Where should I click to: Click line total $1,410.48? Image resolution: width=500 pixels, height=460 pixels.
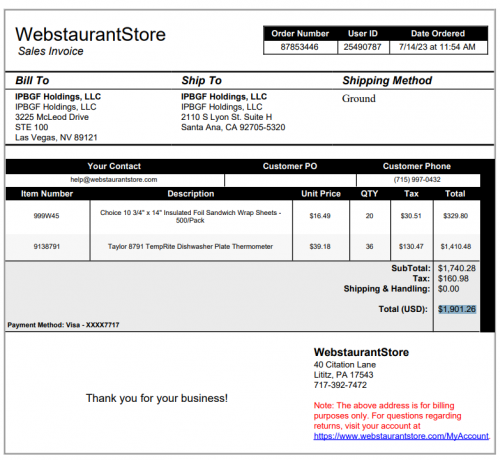(x=456, y=247)
